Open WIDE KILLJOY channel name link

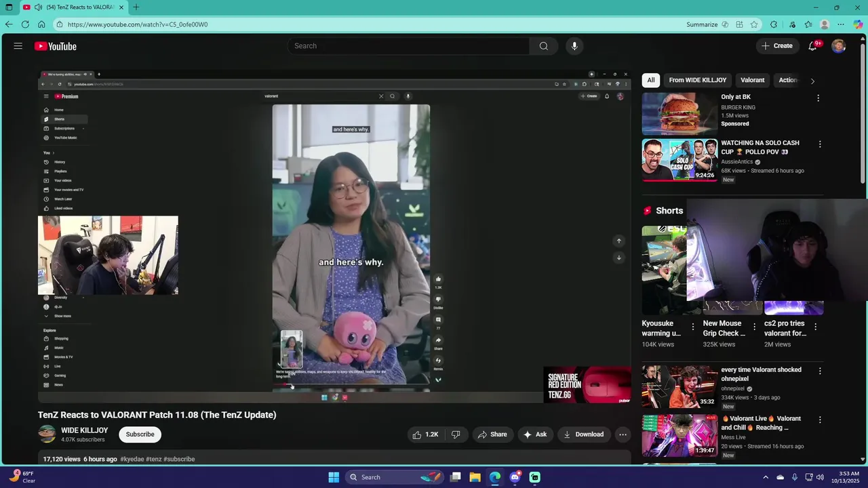(x=84, y=430)
